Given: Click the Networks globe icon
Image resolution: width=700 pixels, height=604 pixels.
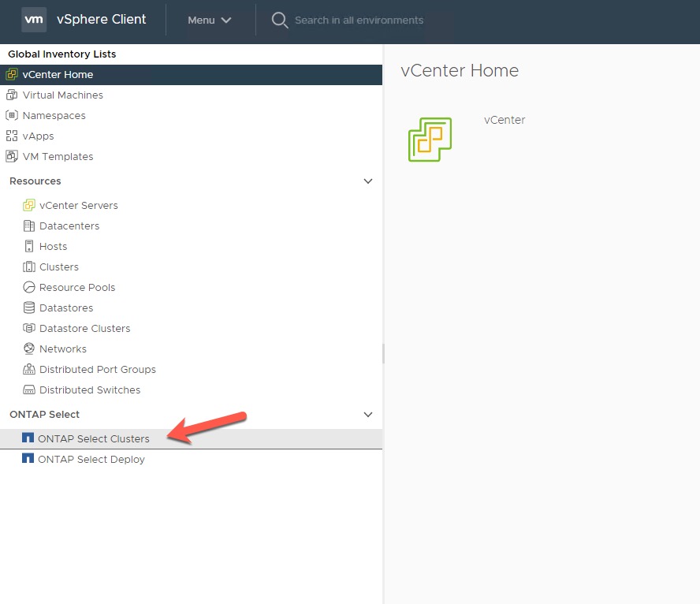Looking at the screenshot, I should (x=29, y=349).
